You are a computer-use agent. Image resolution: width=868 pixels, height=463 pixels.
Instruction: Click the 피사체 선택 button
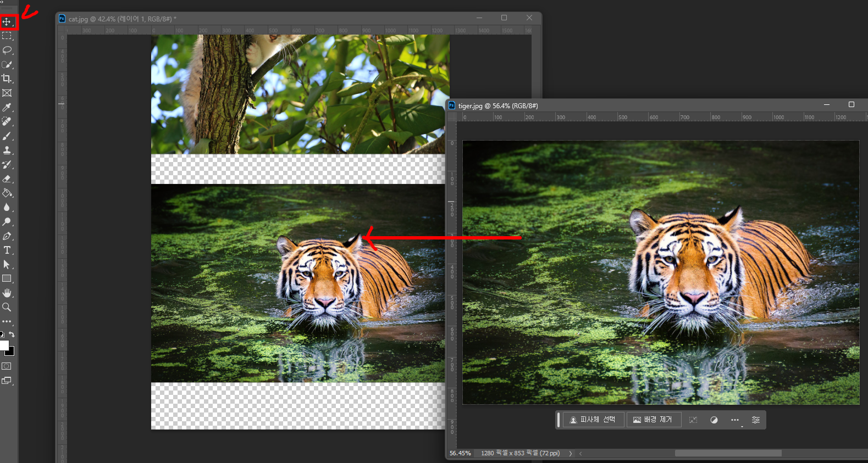[x=594, y=420]
